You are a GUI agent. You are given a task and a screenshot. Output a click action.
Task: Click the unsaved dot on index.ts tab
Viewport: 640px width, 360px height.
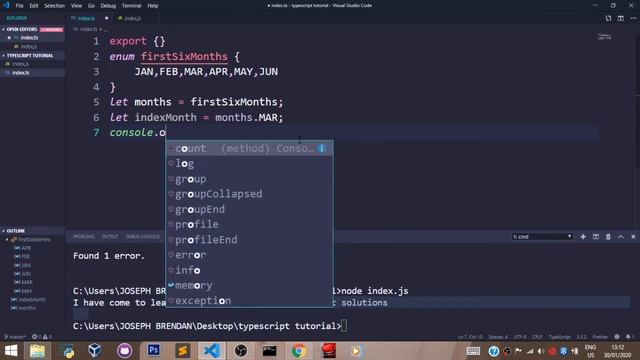(107, 18)
